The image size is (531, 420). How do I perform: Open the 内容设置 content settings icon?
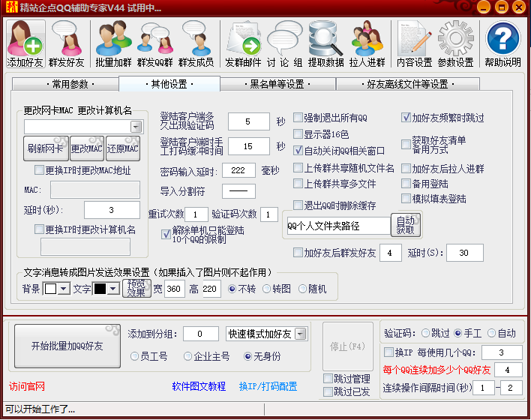[x=415, y=43]
